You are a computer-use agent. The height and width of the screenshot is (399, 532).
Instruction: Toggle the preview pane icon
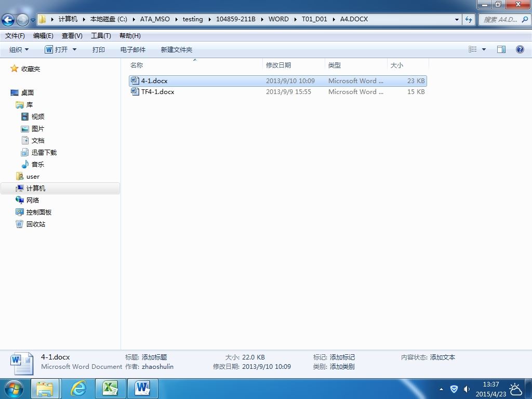coord(501,49)
